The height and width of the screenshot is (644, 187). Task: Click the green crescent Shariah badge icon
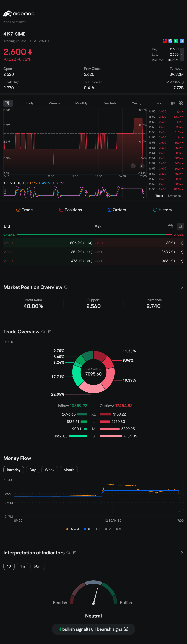pos(176,41)
